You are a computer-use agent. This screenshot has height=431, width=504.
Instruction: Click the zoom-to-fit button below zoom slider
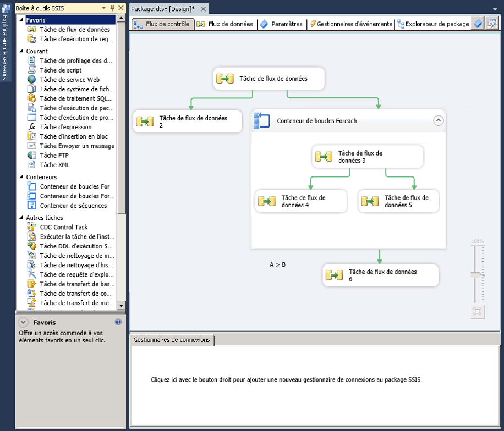[477, 312]
